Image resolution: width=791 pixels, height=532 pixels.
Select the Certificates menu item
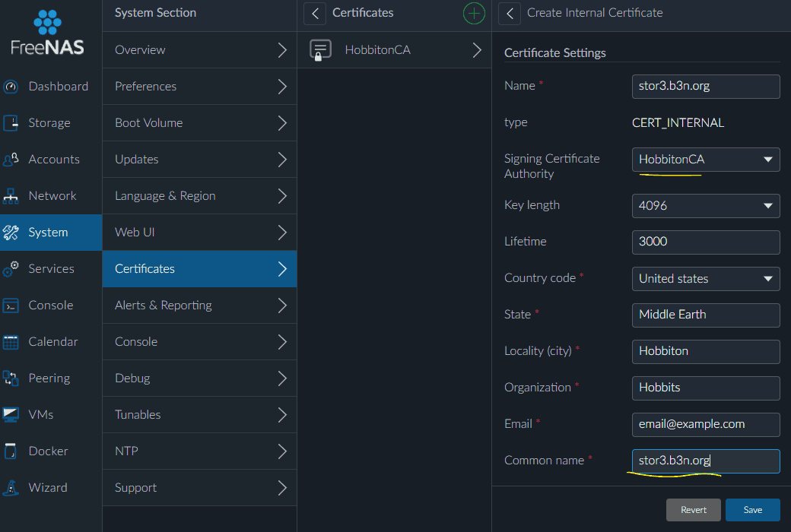(x=200, y=269)
